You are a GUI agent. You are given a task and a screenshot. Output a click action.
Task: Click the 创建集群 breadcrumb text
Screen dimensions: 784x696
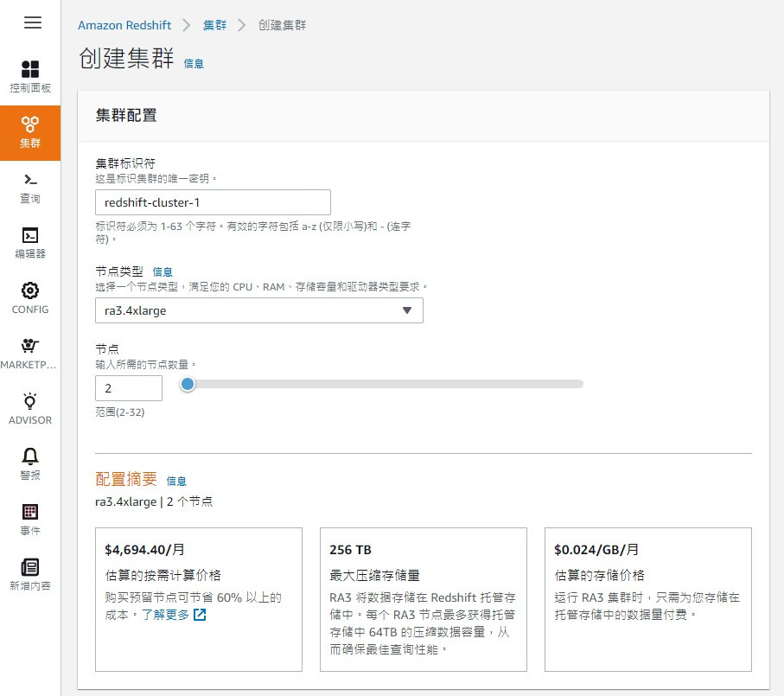tap(282, 25)
